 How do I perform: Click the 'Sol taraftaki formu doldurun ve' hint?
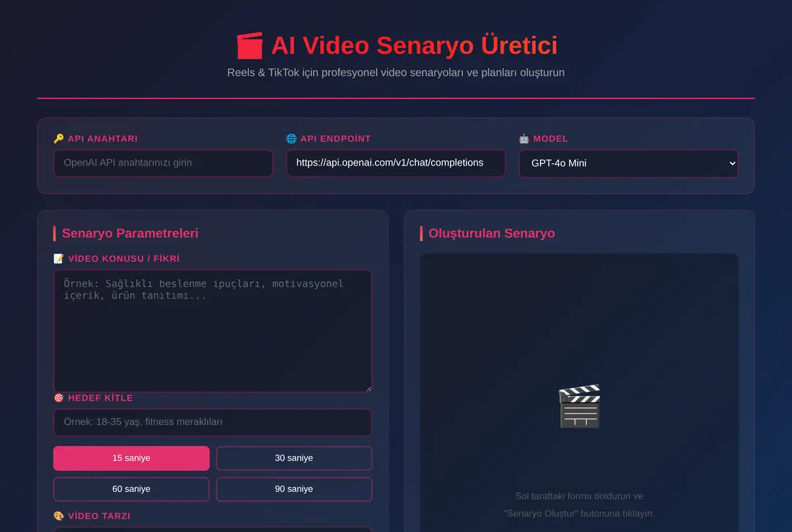click(579, 496)
